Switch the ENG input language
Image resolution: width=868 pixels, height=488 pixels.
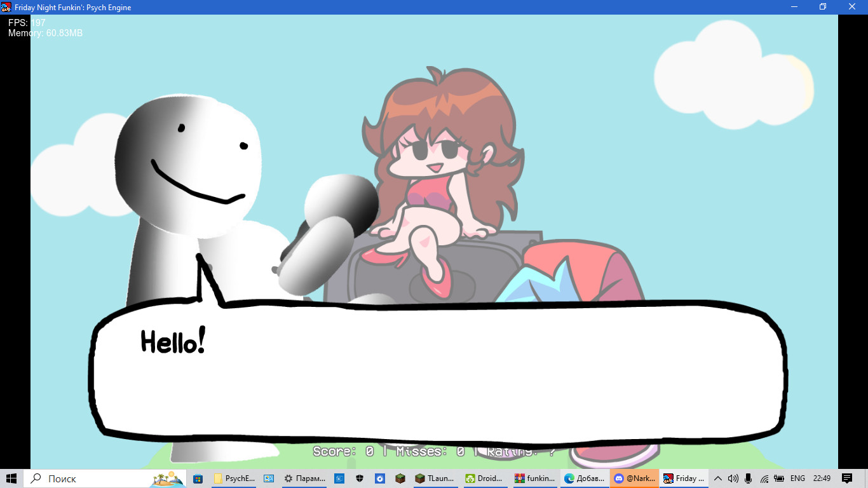pyautogui.click(x=797, y=478)
